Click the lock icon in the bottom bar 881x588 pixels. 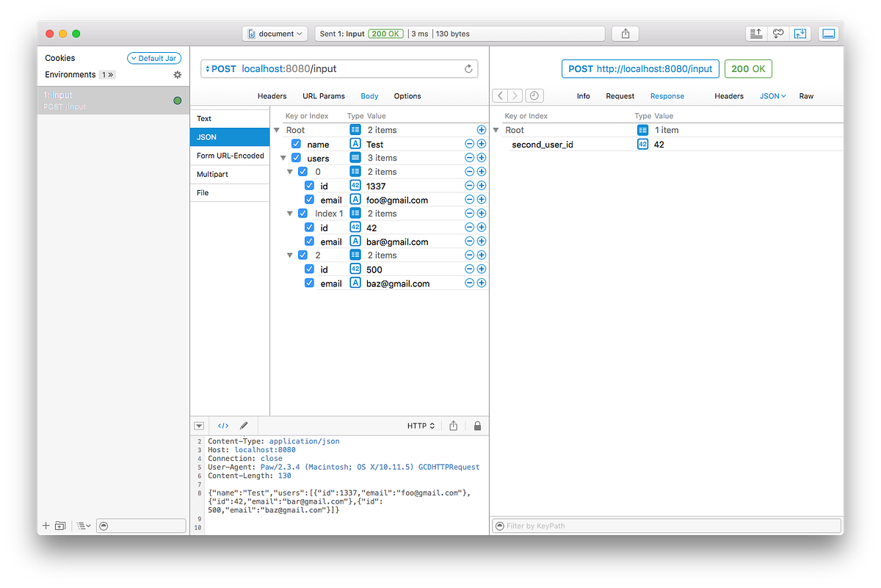pyautogui.click(x=477, y=426)
